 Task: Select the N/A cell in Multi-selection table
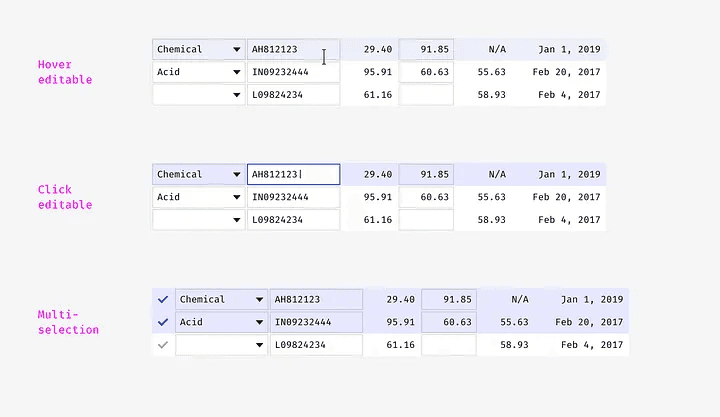coord(520,299)
